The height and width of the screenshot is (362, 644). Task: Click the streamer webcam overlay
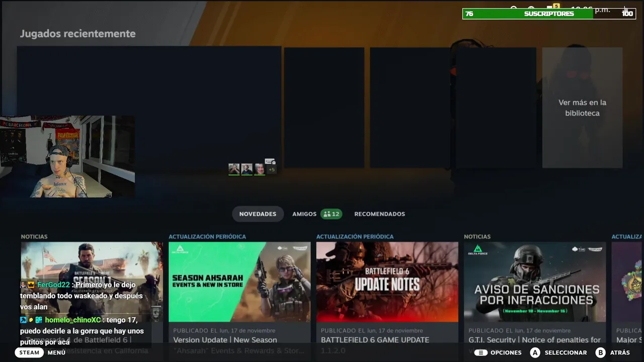pos(67,156)
